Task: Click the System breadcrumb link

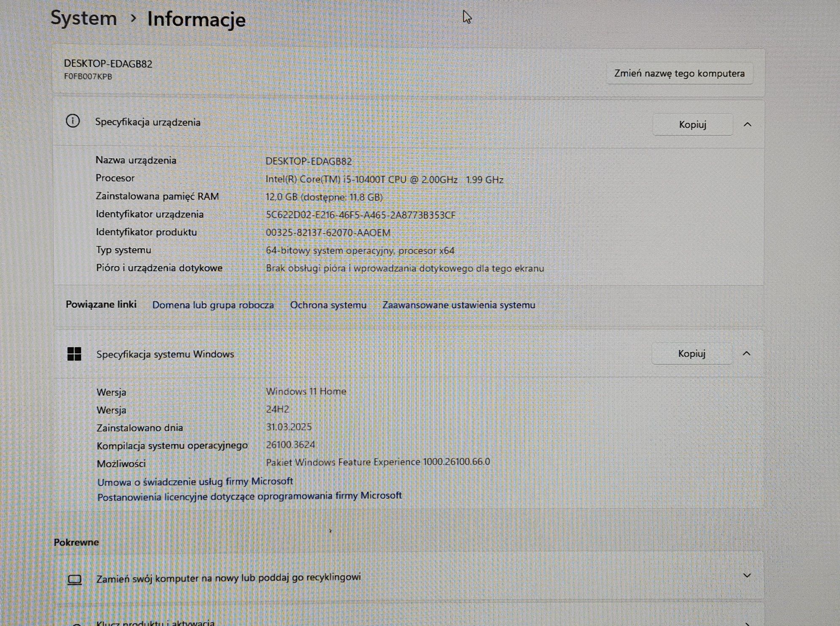Action: coord(84,18)
